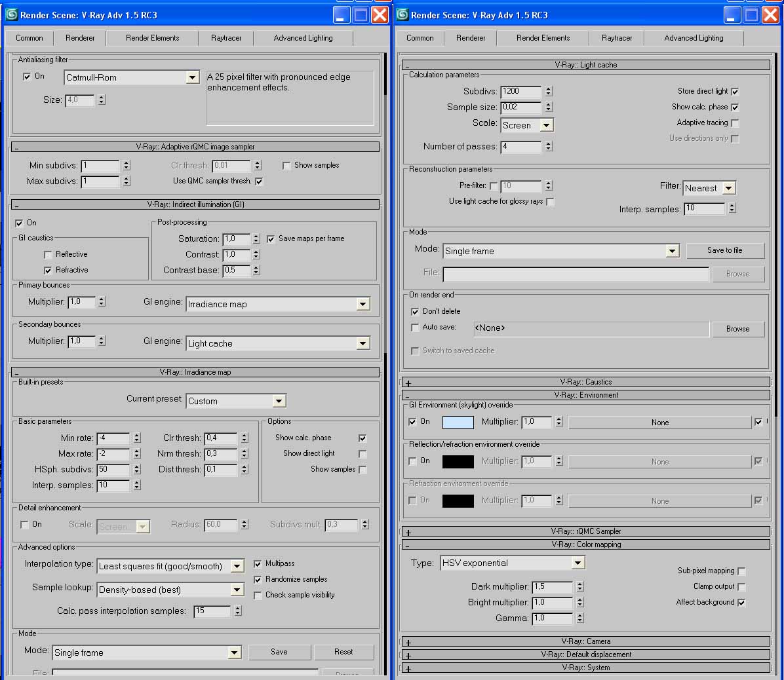This screenshot has height=680, width=784.
Task: Click the GI Environment None map button
Action: (660, 423)
